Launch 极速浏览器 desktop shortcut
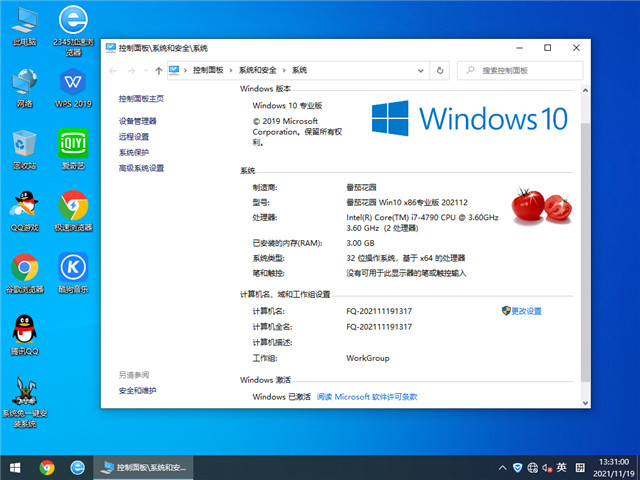This screenshot has height=480, width=640. coord(73,211)
